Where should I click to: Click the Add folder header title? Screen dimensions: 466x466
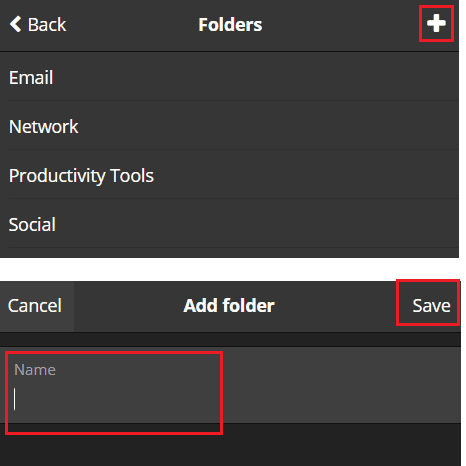(x=229, y=305)
